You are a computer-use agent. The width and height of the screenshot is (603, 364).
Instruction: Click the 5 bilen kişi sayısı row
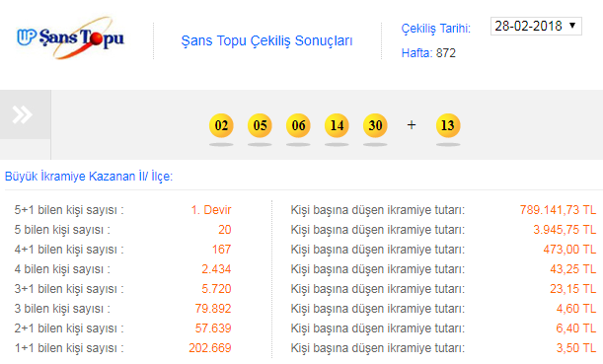coord(122,230)
